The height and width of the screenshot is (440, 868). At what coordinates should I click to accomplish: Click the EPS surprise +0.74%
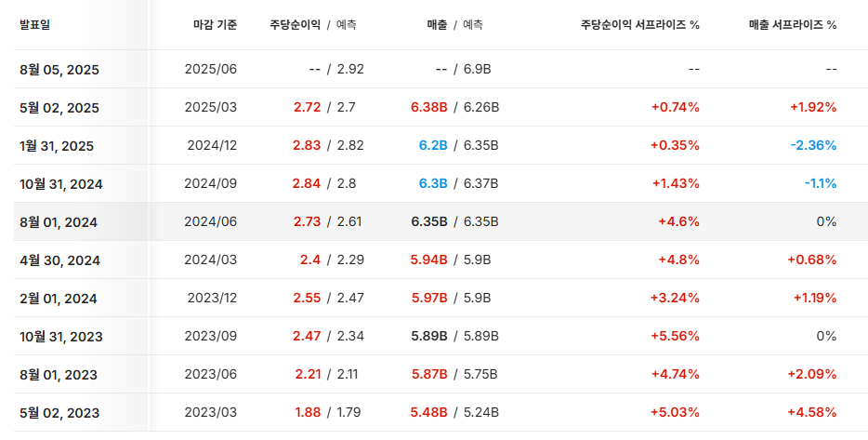coord(676,108)
